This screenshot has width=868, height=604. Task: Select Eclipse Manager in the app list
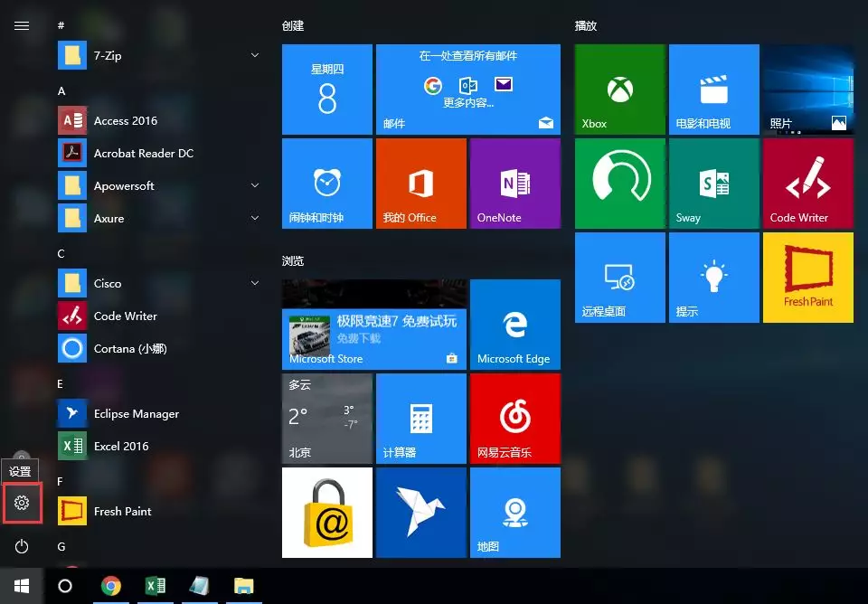coord(136,414)
